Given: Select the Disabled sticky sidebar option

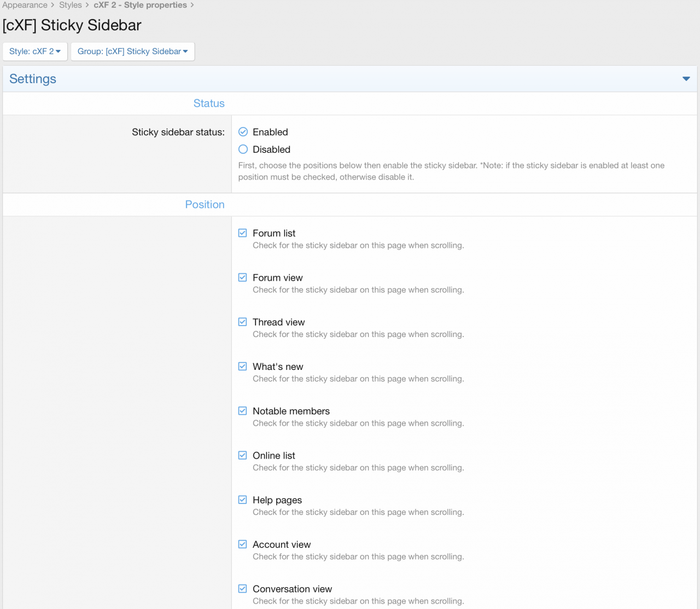Looking at the screenshot, I should pyautogui.click(x=243, y=149).
